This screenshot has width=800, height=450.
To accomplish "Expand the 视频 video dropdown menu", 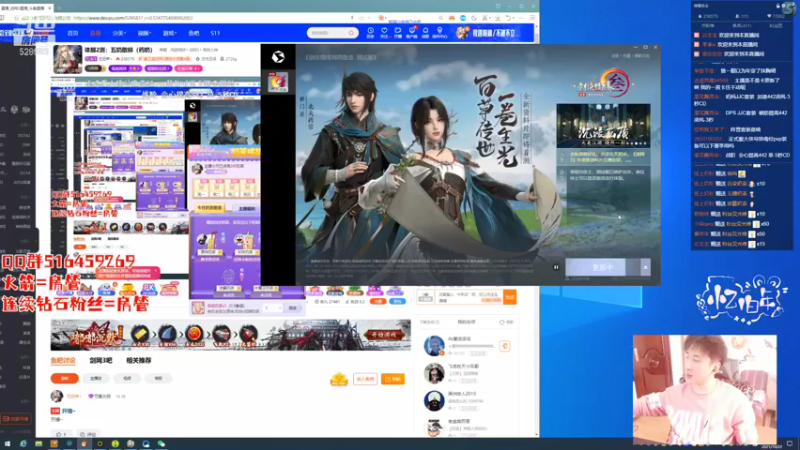I will tap(144, 33).
